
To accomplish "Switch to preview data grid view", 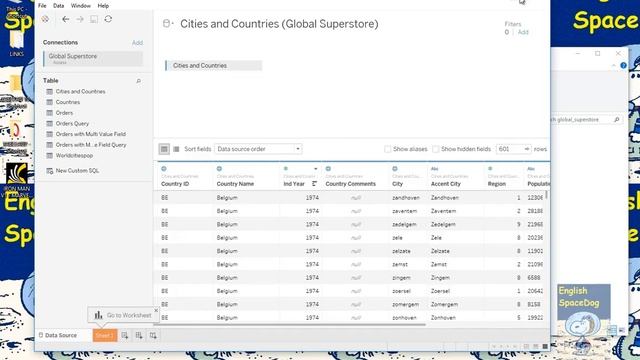I will 164,149.
